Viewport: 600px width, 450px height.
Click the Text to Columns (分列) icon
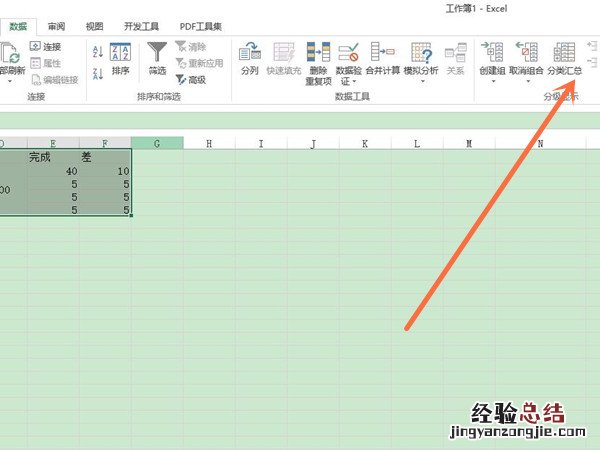[x=249, y=53]
